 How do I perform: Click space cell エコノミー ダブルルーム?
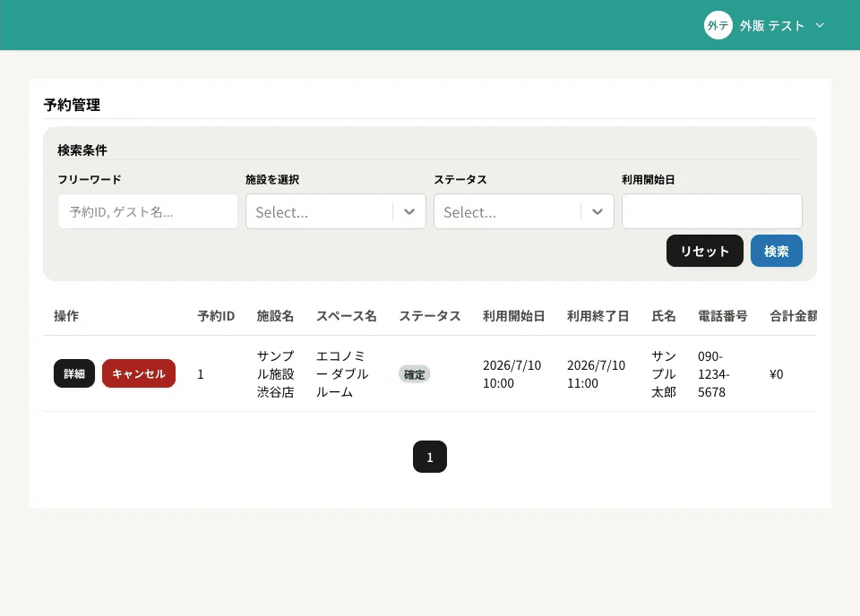(342, 373)
